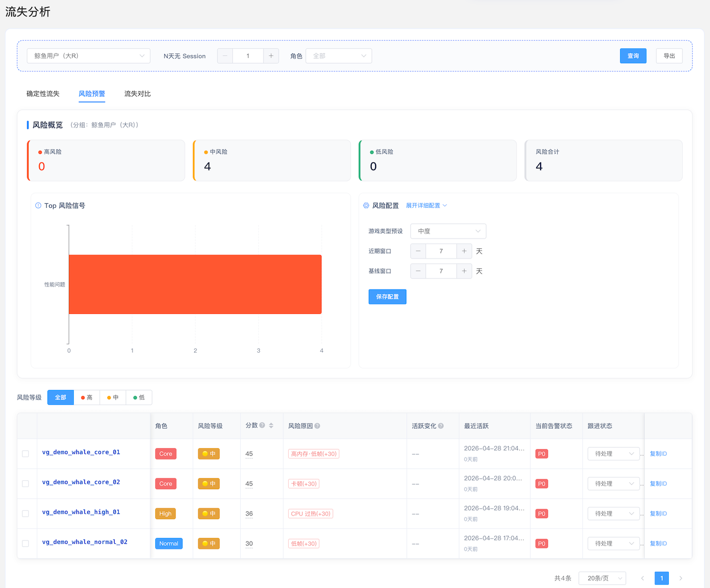
Task: Switch to the 流失对比 tab
Action: (x=137, y=94)
